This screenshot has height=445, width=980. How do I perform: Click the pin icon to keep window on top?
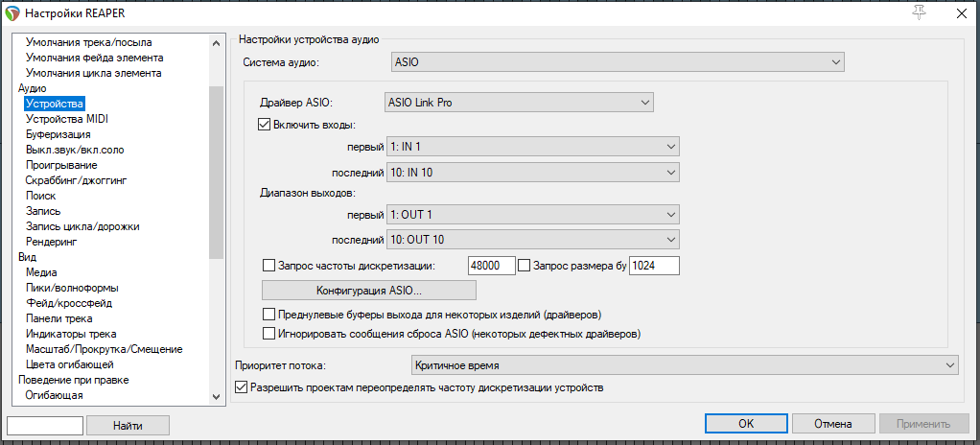(x=922, y=12)
